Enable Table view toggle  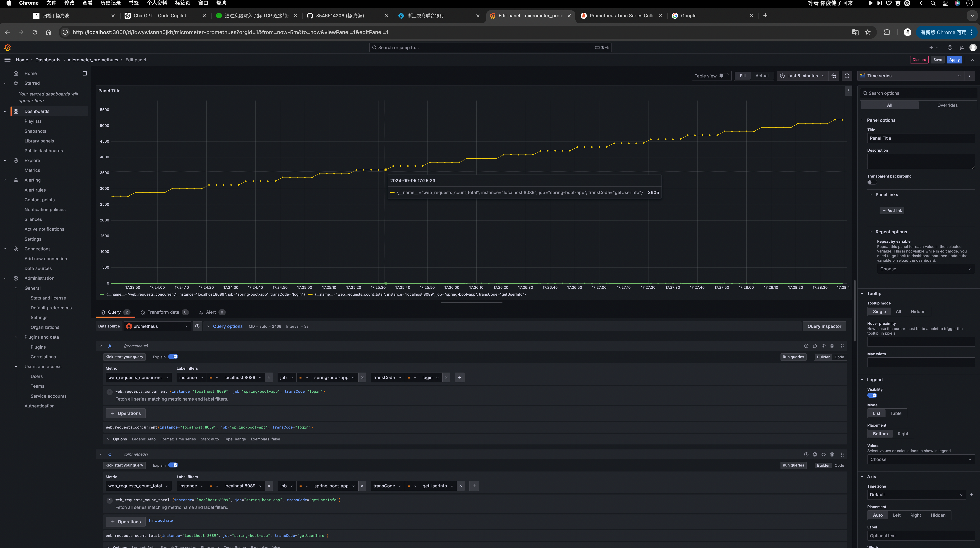[x=722, y=76]
